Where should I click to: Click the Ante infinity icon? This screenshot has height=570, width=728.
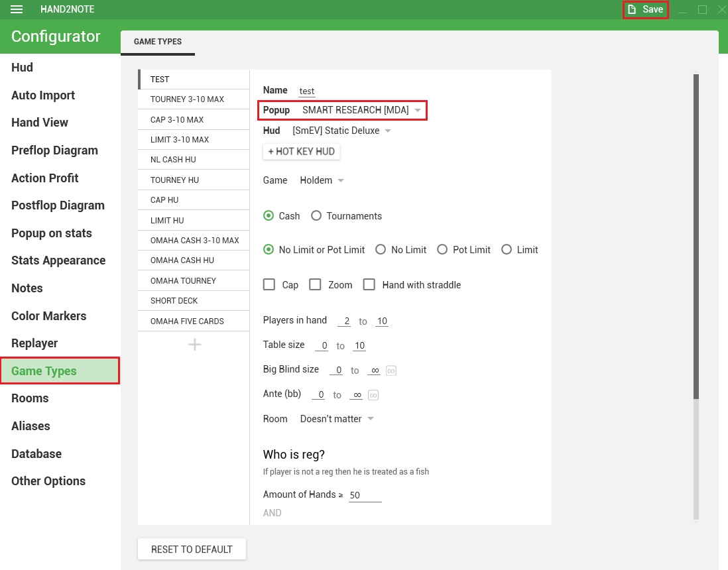point(373,395)
